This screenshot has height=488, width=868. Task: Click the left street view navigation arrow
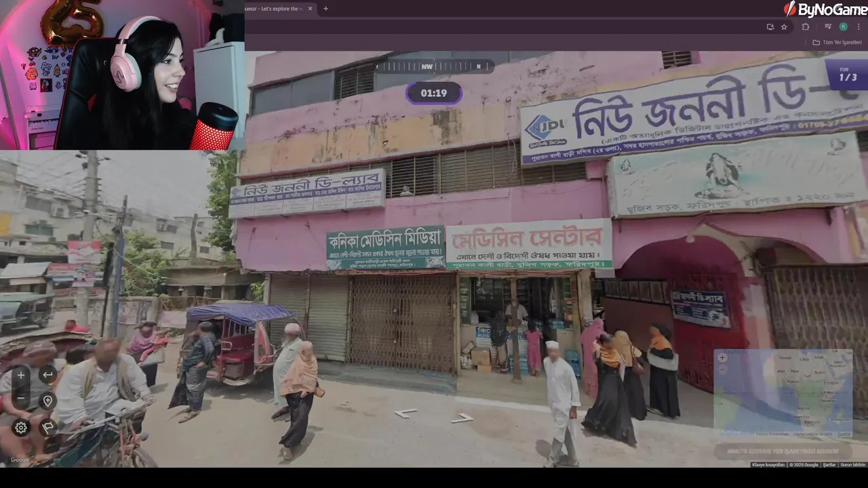[x=406, y=413]
